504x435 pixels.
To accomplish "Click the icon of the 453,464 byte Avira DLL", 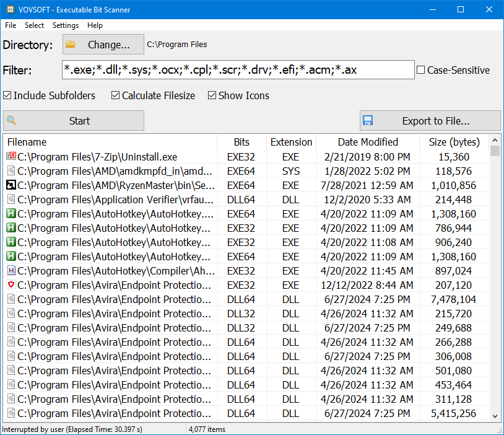I will tap(11, 384).
